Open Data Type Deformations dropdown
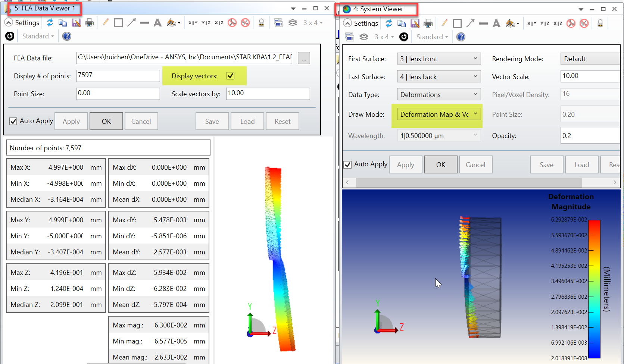 439,94
